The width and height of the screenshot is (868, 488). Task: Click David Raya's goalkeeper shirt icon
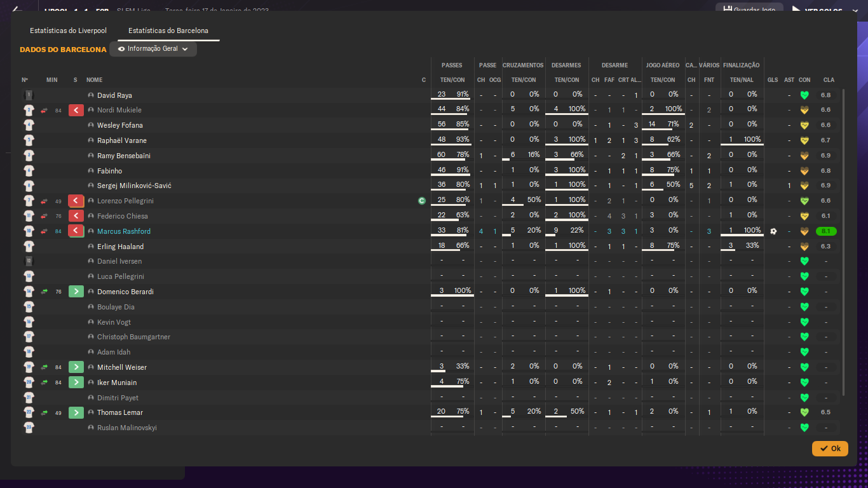pyautogui.click(x=29, y=95)
